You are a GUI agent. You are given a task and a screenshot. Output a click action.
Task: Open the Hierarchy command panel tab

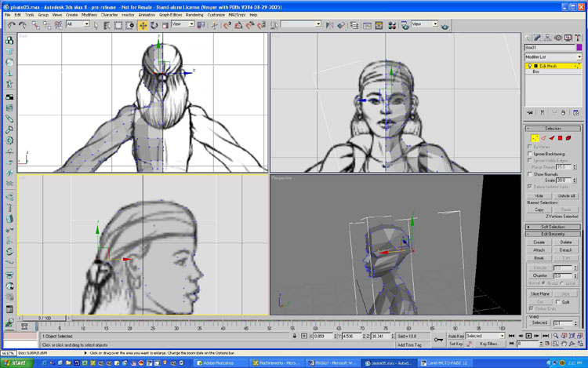pos(548,37)
